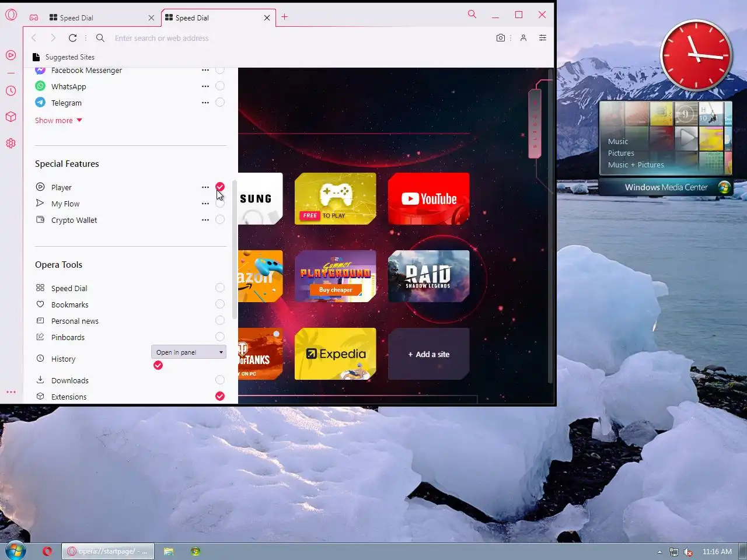Open the Windows Start menu

click(x=15, y=551)
